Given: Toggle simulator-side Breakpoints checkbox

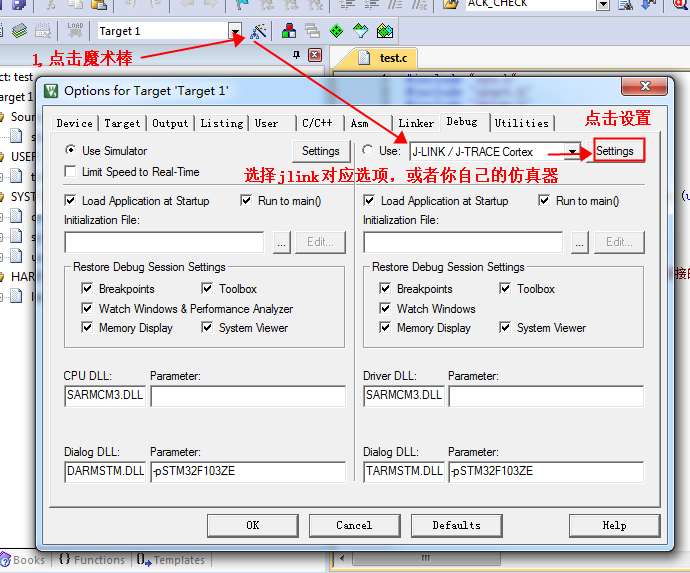Looking at the screenshot, I should point(87,288).
